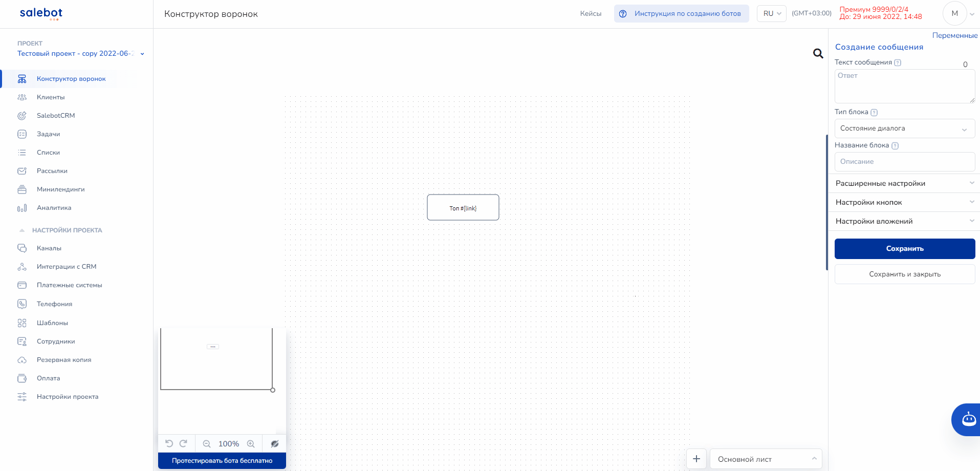Screen dimensions: 980x471
Task: Open the Тип блока dropdown
Action: click(x=904, y=129)
